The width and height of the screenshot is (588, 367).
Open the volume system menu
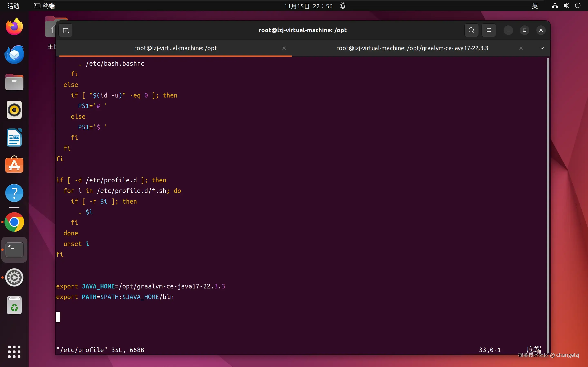pyautogui.click(x=566, y=6)
